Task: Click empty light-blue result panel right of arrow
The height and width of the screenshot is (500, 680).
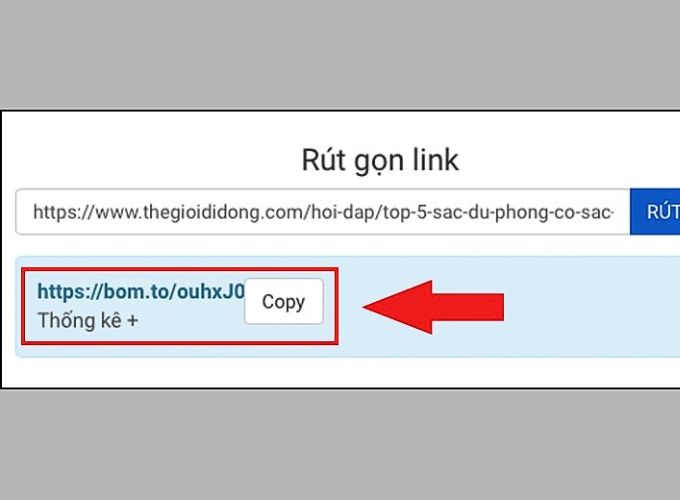Action: pos(590,307)
